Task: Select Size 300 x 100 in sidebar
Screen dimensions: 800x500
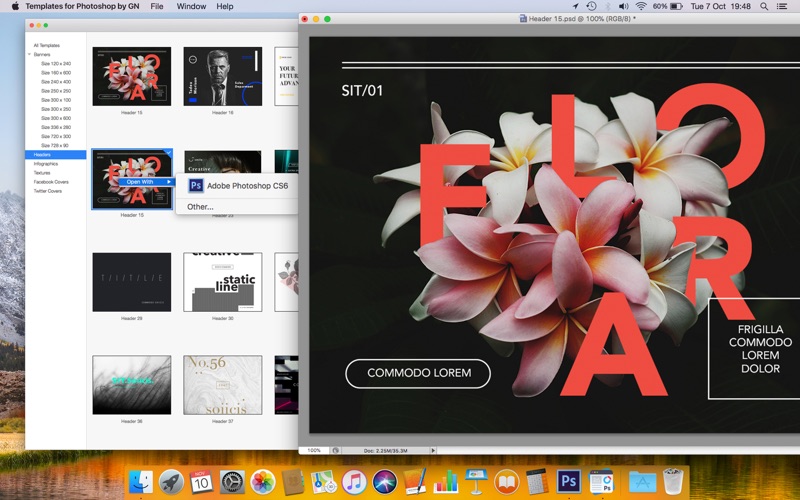Action: pyautogui.click(x=56, y=100)
